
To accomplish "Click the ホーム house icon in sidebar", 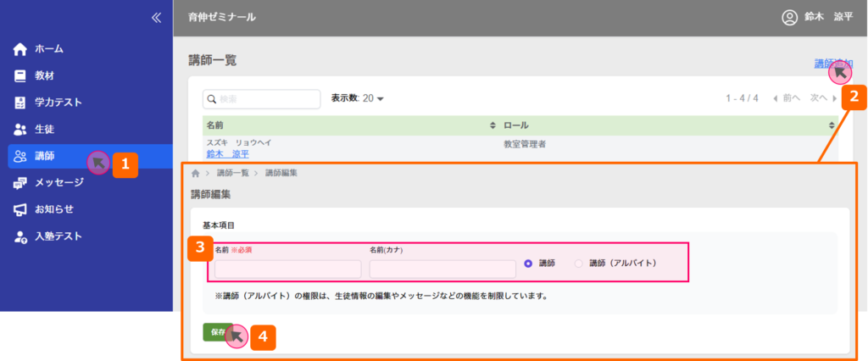I will 21,49.
